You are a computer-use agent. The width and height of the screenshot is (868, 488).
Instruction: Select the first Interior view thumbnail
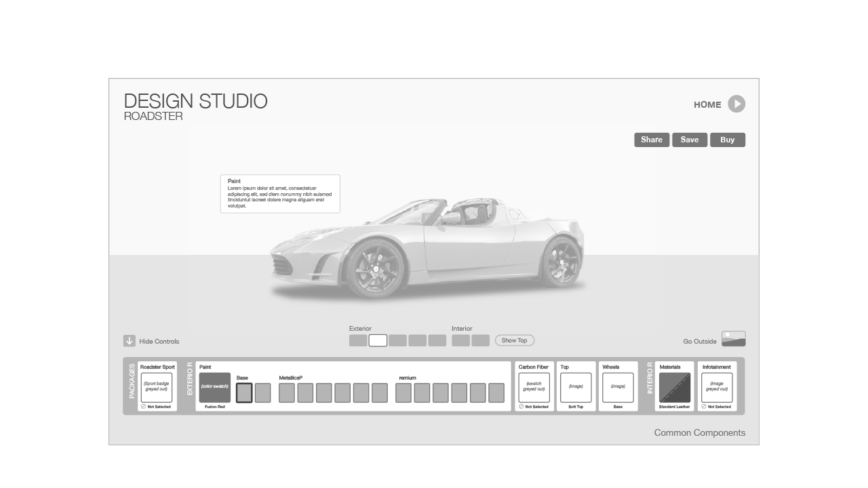click(x=460, y=340)
